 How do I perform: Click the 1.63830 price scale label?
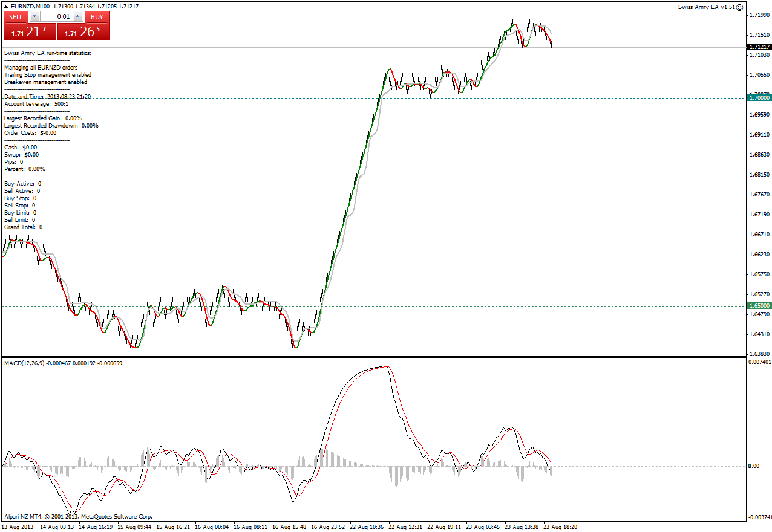(759, 354)
